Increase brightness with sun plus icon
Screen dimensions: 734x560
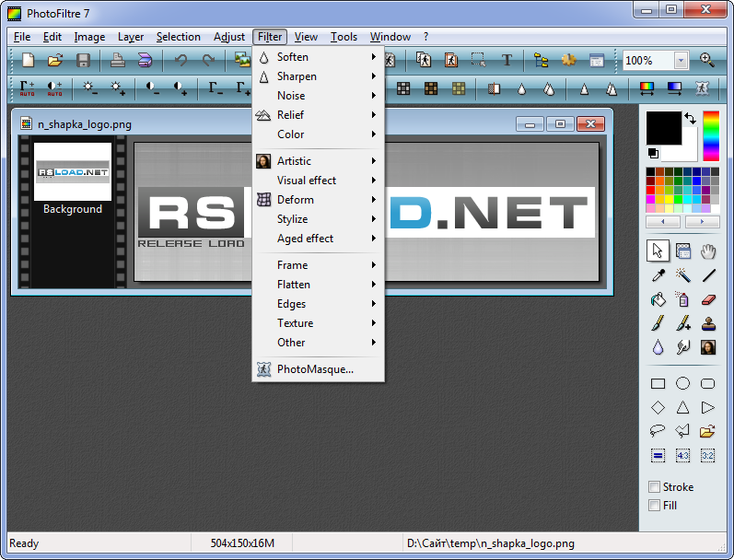pos(117,88)
